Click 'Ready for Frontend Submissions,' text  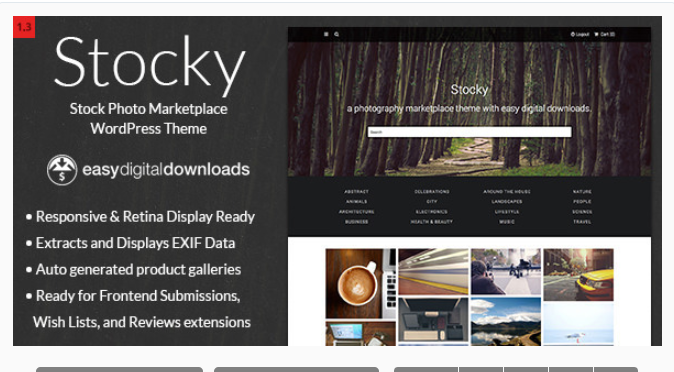pos(138,296)
